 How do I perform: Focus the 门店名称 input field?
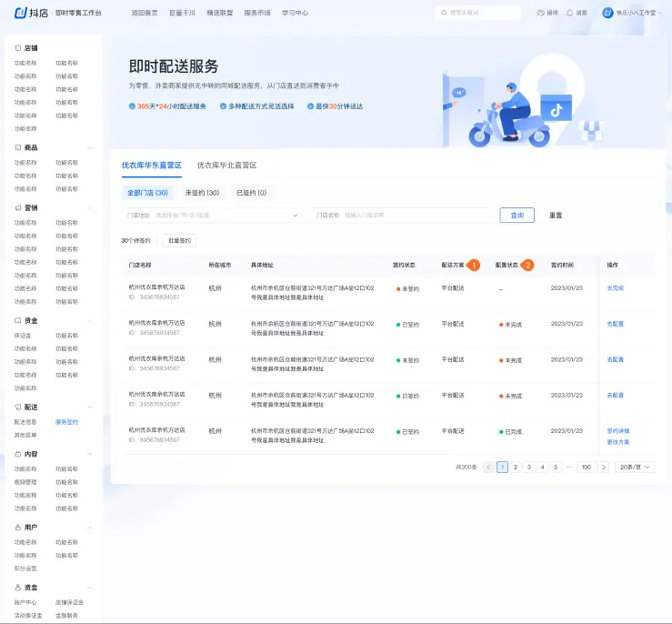click(x=402, y=216)
